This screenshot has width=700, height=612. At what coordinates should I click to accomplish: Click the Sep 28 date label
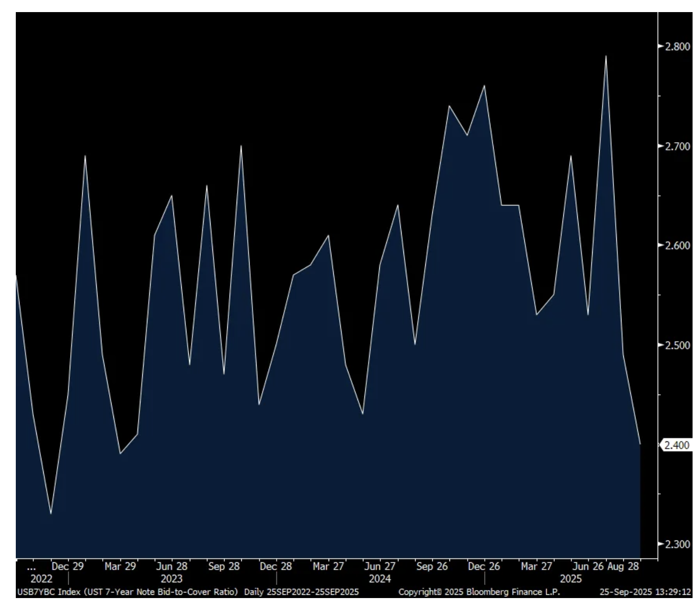224,566
